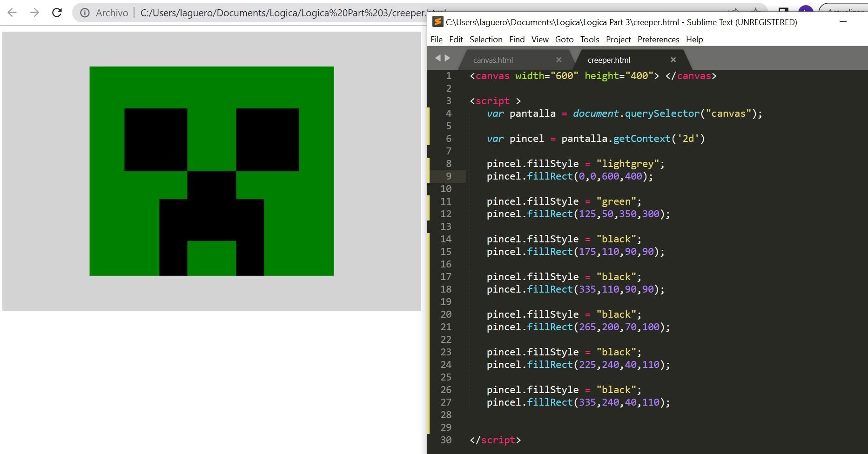Click the "green" string on line 11
Screen dimensions: 868x454
pyautogui.click(x=616, y=201)
